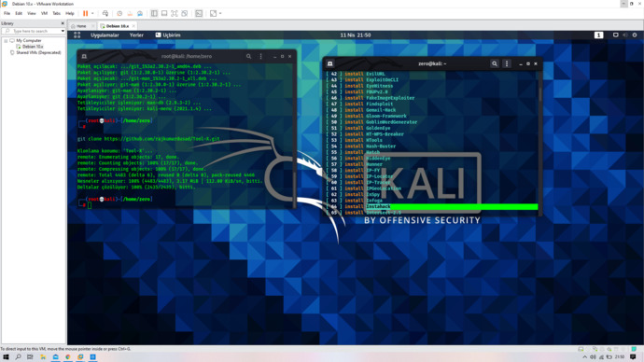Revert the VM to its last snapshot

pos(130,14)
